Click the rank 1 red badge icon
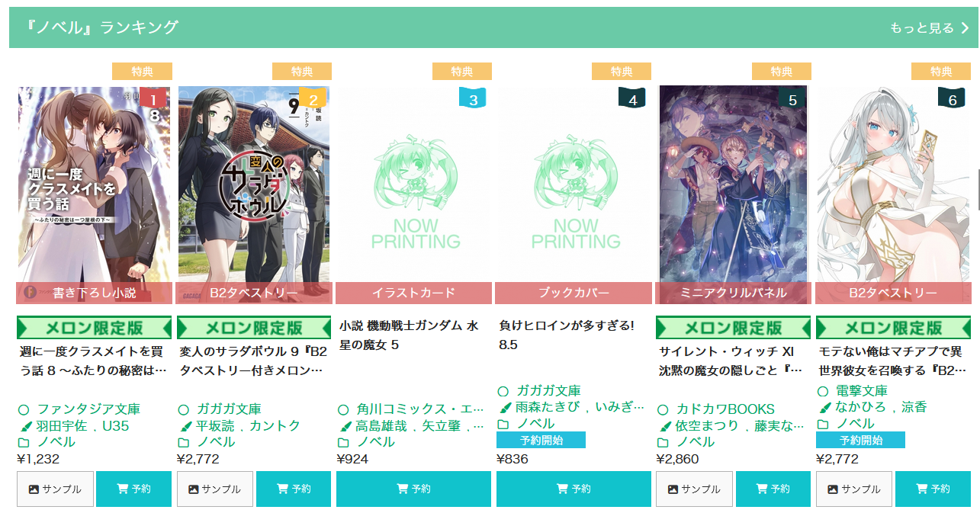 pyautogui.click(x=153, y=98)
